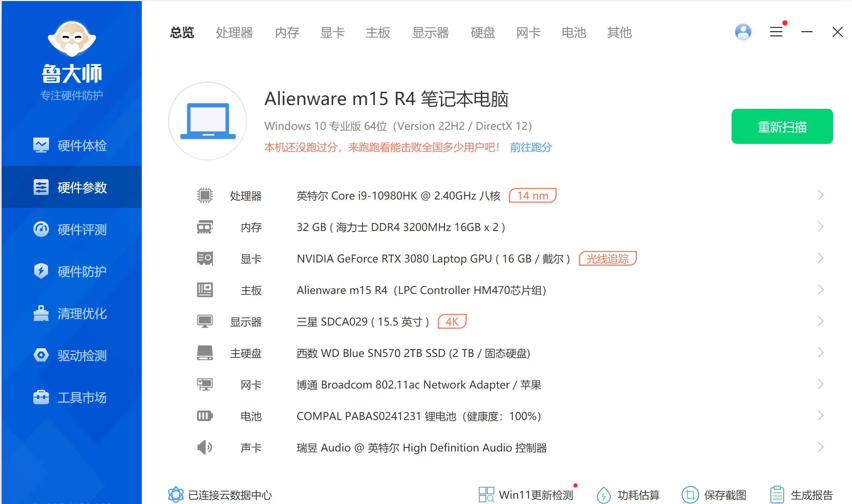Click the network adapter icon
Viewport: 852px width, 504px height.
click(205, 384)
